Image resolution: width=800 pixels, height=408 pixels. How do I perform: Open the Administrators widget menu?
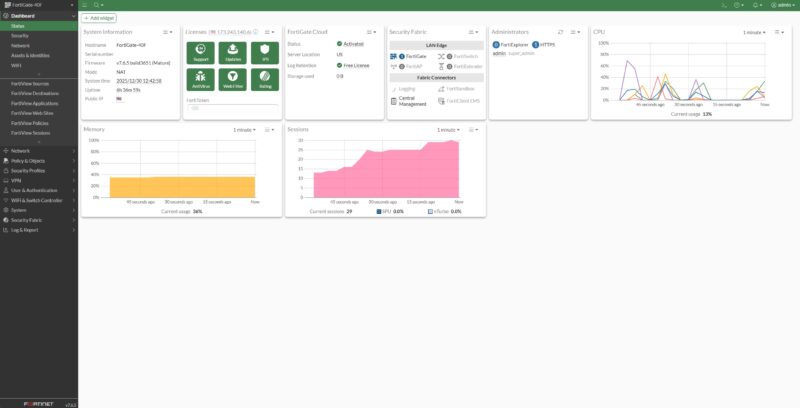(575, 32)
